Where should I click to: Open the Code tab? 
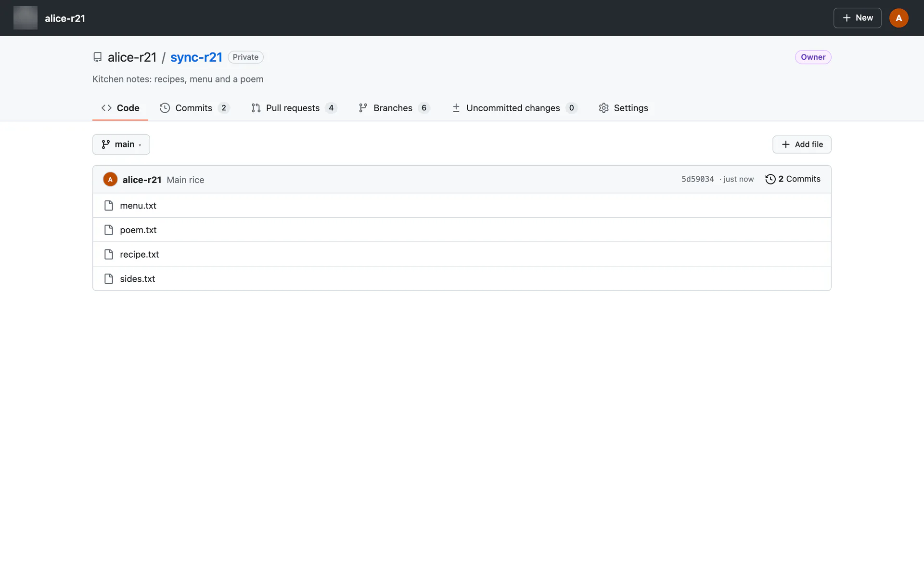coord(120,108)
